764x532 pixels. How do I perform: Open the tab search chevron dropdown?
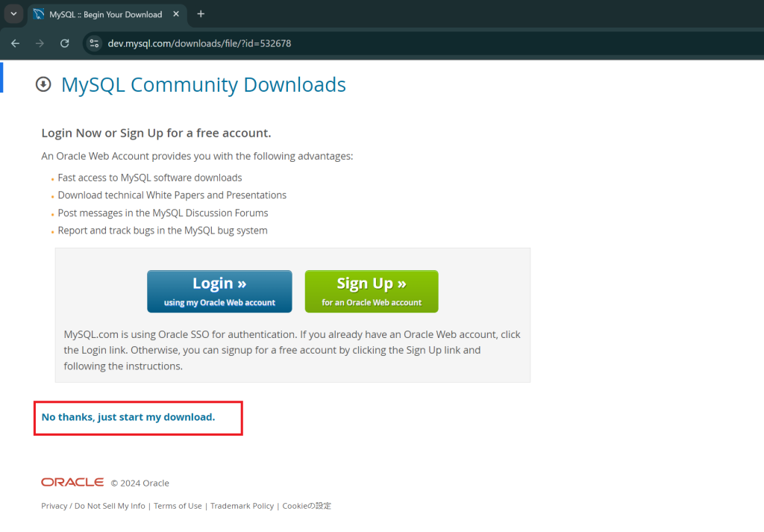[x=13, y=14]
